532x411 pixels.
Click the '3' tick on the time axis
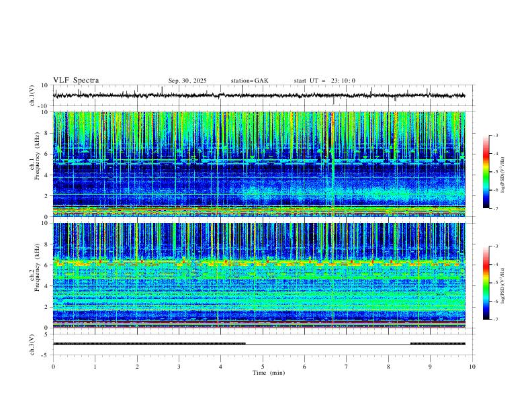pos(179,367)
